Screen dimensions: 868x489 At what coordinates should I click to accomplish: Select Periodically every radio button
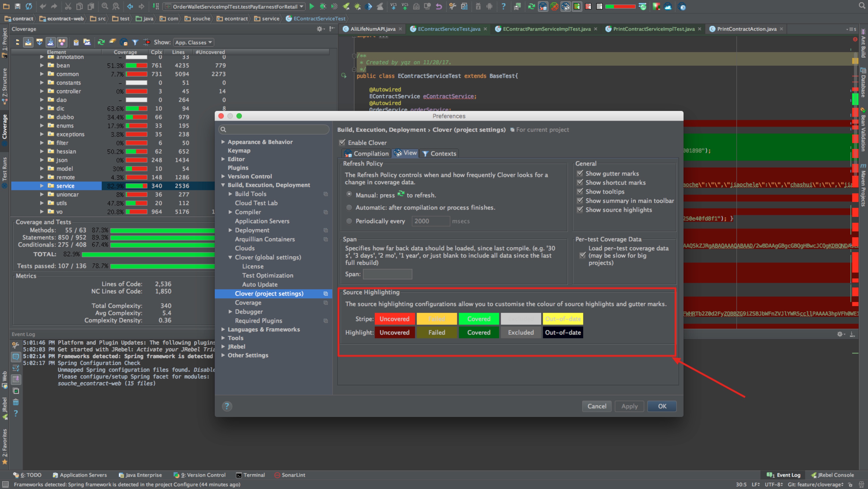click(x=349, y=221)
